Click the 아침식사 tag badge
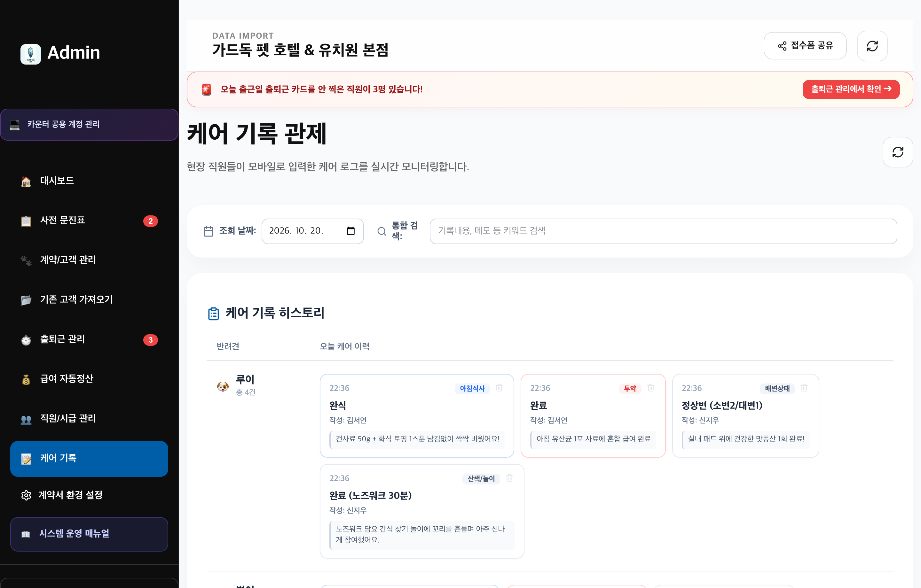Image resolution: width=921 pixels, height=588 pixels. coord(472,389)
